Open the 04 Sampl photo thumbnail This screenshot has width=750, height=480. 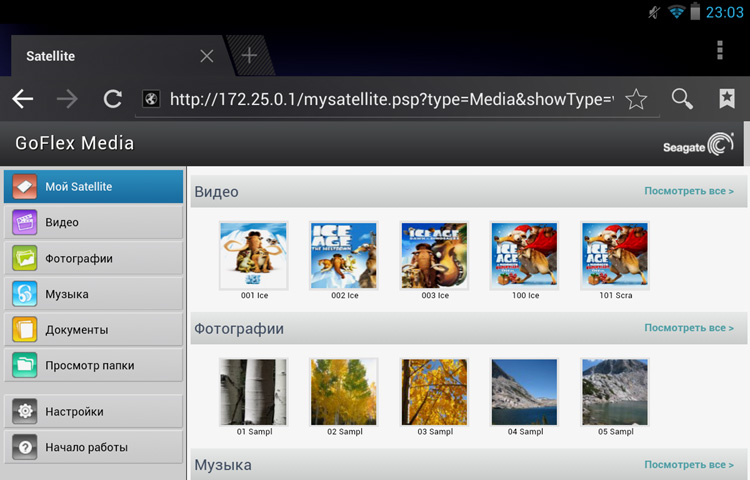tap(525, 392)
